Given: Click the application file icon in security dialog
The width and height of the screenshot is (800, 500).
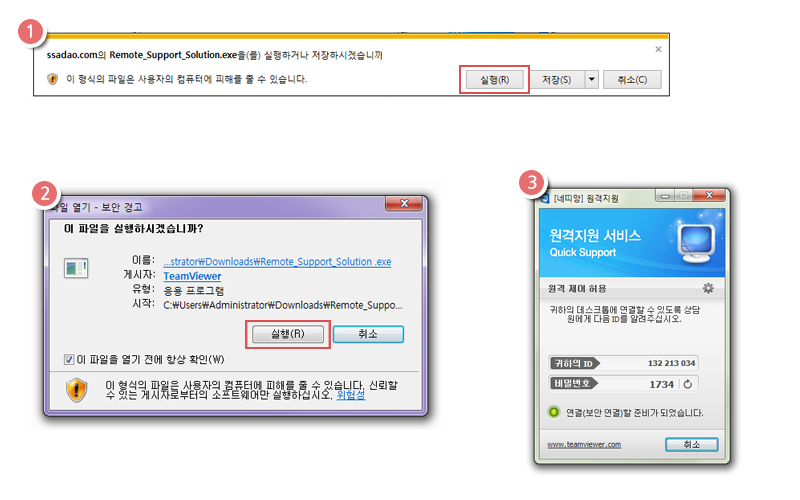Looking at the screenshot, I should (76, 268).
